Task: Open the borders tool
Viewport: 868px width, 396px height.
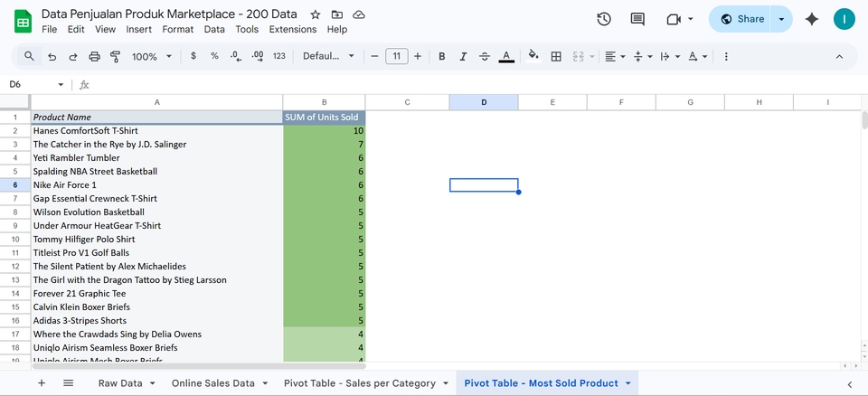Action: [x=556, y=56]
